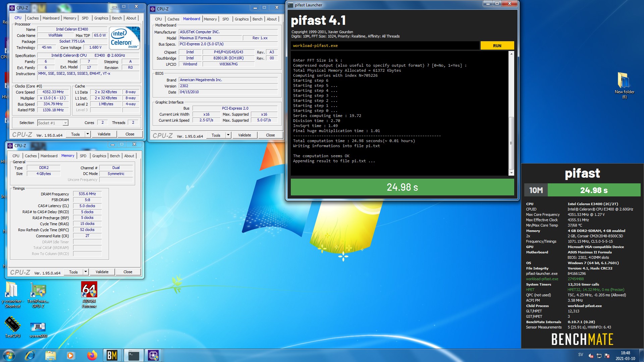Expand the Socket #1 selection dropdown

click(x=65, y=123)
